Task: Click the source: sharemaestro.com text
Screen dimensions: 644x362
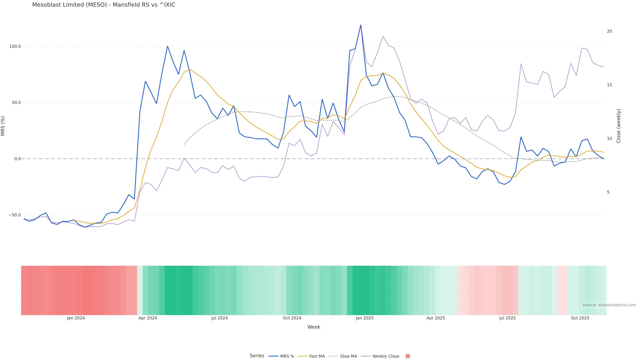Action: click(x=609, y=305)
